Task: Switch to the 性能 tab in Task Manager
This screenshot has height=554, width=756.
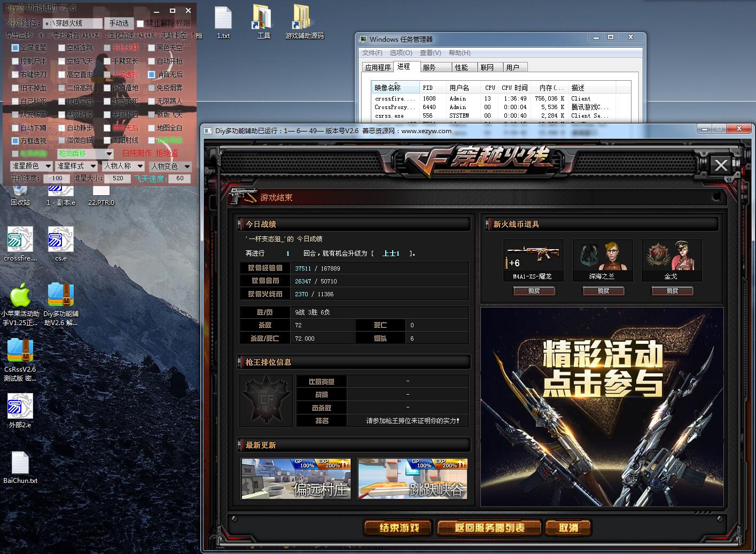Action: [461, 67]
